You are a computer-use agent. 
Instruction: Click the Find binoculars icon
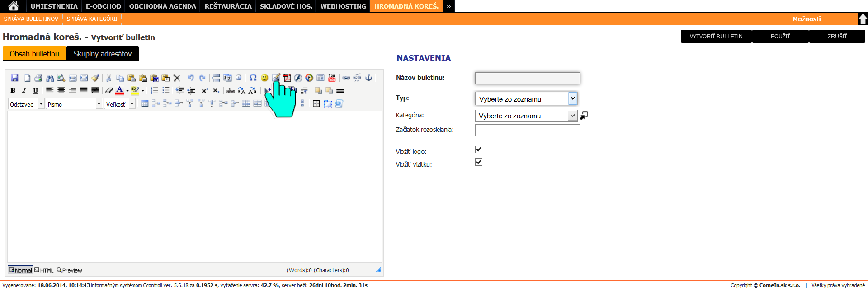click(x=50, y=78)
